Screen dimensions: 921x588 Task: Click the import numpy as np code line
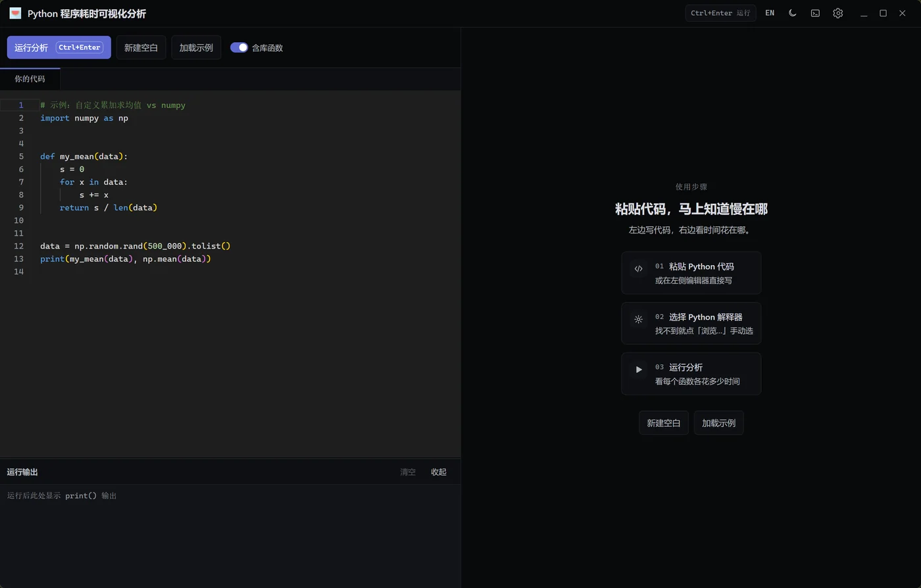(x=84, y=118)
